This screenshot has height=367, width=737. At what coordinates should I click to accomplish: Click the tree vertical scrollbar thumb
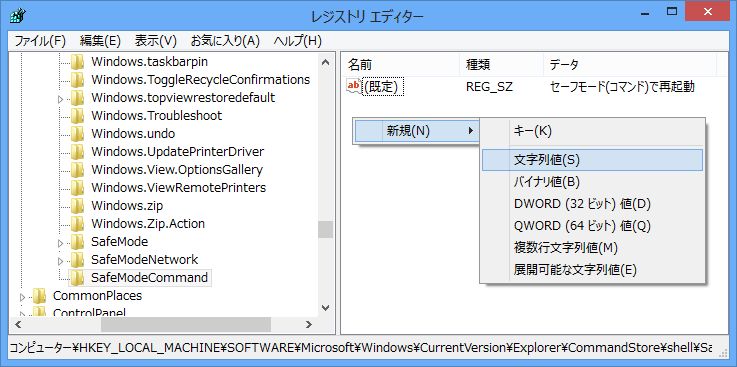coord(325,230)
